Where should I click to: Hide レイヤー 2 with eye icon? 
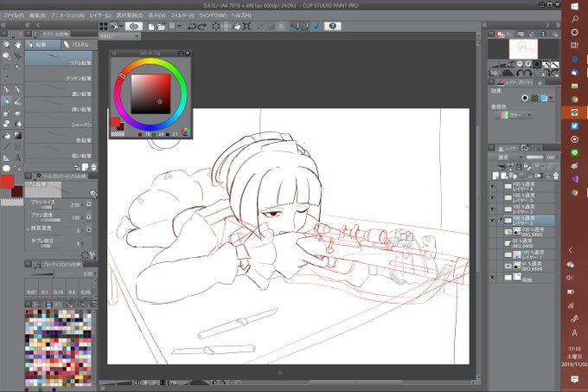[x=493, y=220]
